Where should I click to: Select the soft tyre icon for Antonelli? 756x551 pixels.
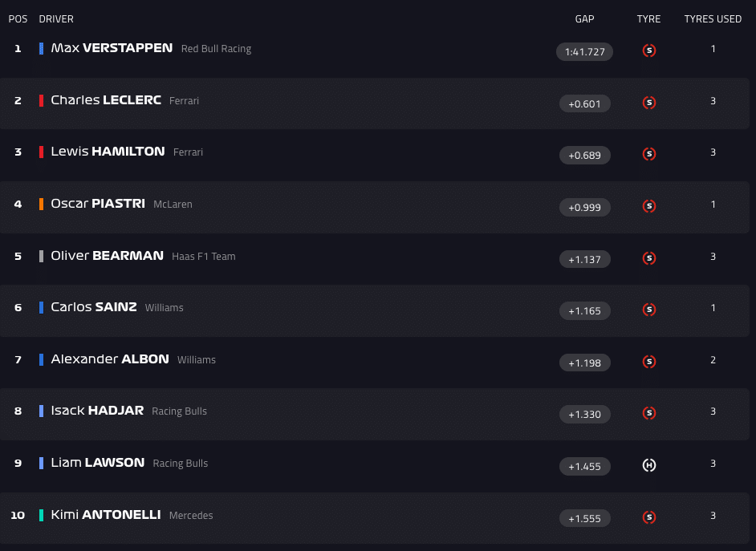click(648, 518)
